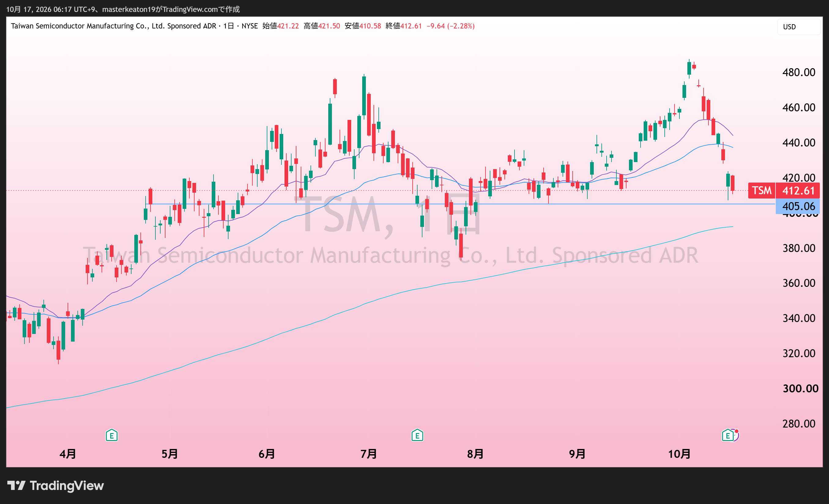Image resolution: width=829 pixels, height=504 pixels.
Task: Select the close value 終値412.61
Action: (x=404, y=26)
